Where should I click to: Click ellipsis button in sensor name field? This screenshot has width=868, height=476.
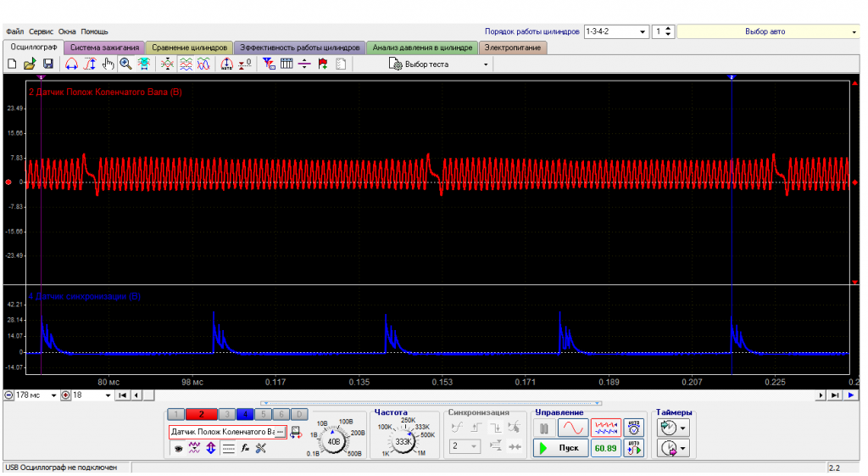[x=280, y=432]
